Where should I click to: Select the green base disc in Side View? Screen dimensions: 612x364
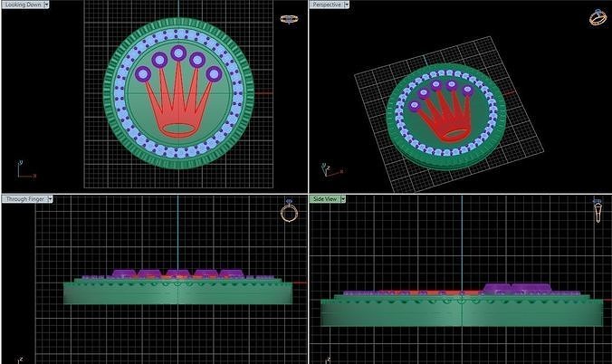[x=462, y=312]
